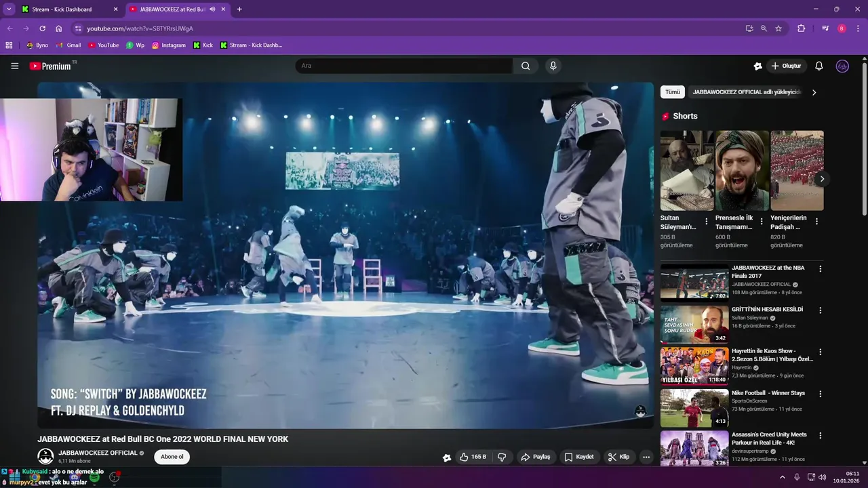868x488 pixels.
Task: Open YouTube notifications bell
Action: point(819,66)
